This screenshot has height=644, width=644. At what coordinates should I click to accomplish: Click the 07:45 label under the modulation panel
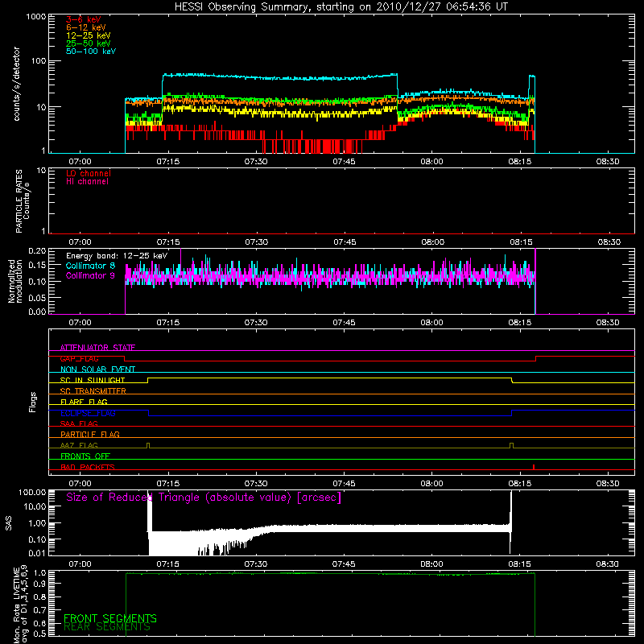pyautogui.click(x=345, y=323)
